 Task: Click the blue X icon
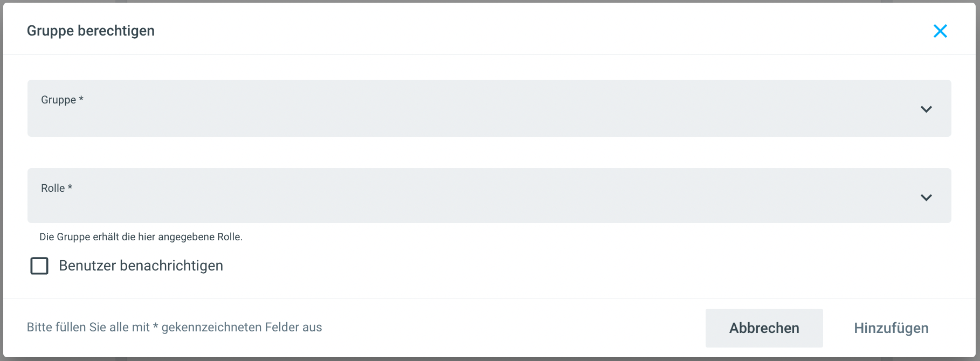(940, 31)
